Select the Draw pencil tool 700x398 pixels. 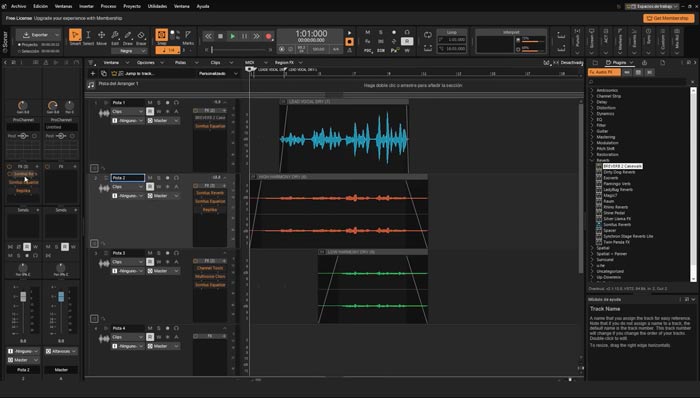(128, 35)
